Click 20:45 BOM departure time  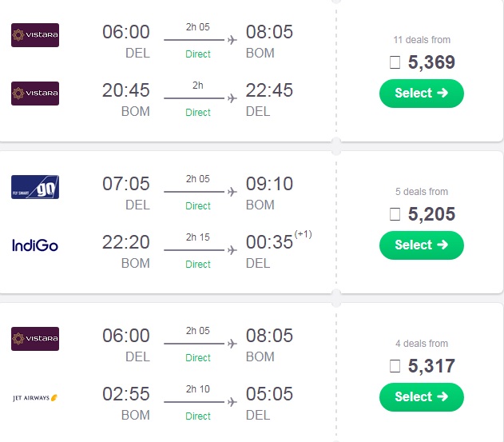[x=126, y=90]
